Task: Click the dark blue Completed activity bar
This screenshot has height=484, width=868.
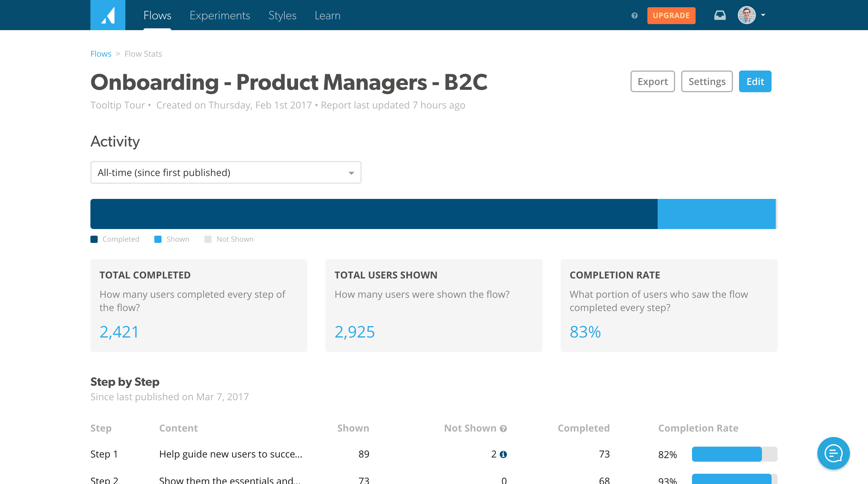Action: click(374, 214)
